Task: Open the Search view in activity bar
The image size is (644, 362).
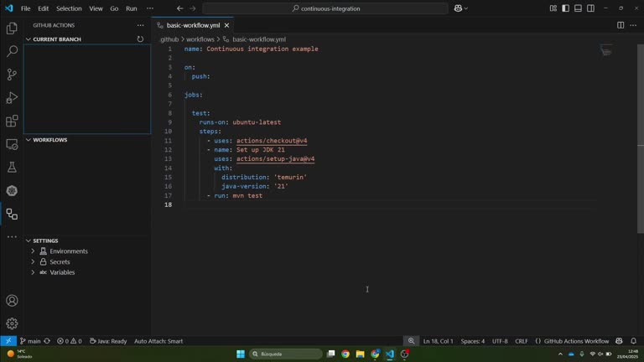Action: click(x=12, y=51)
